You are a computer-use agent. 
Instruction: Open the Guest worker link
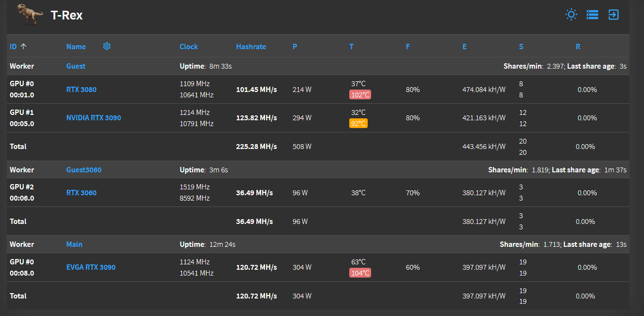click(x=76, y=66)
